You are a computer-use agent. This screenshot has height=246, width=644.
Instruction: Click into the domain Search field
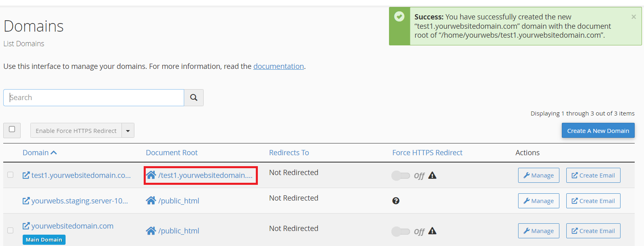[94, 98]
